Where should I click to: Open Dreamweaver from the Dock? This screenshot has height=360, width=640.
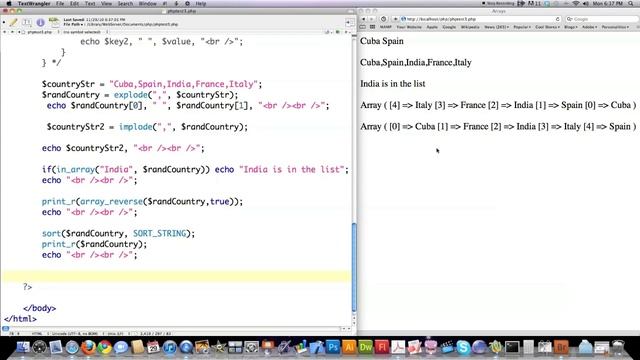pyautogui.click(x=366, y=347)
